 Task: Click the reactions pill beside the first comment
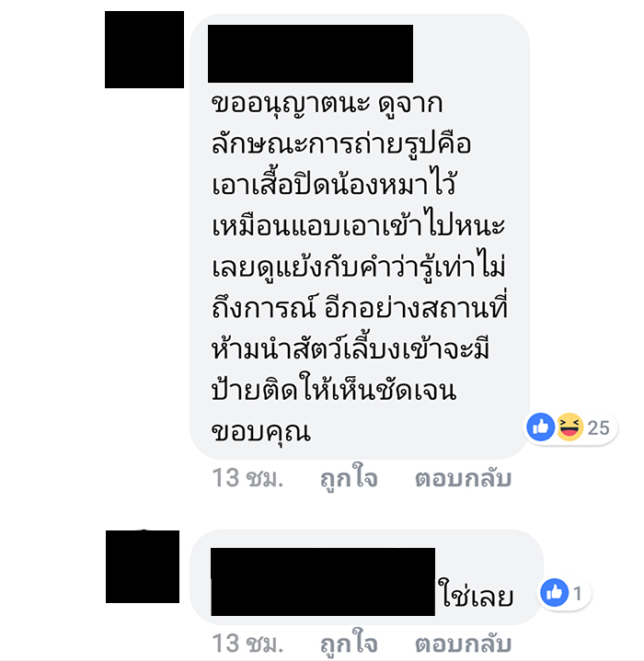pos(570,427)
